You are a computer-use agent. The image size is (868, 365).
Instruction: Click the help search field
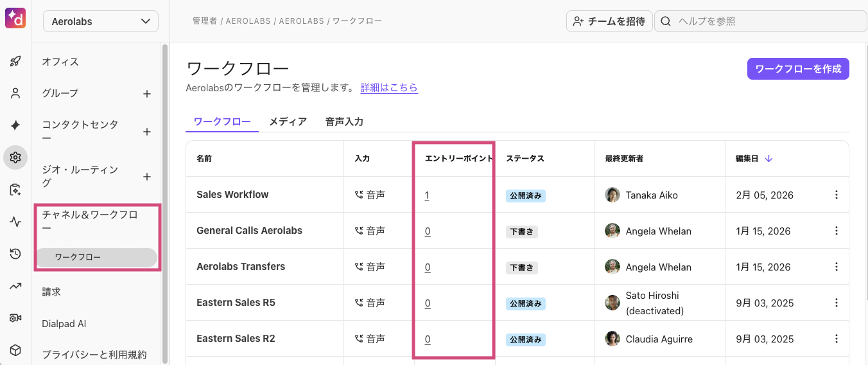[761, 21]
